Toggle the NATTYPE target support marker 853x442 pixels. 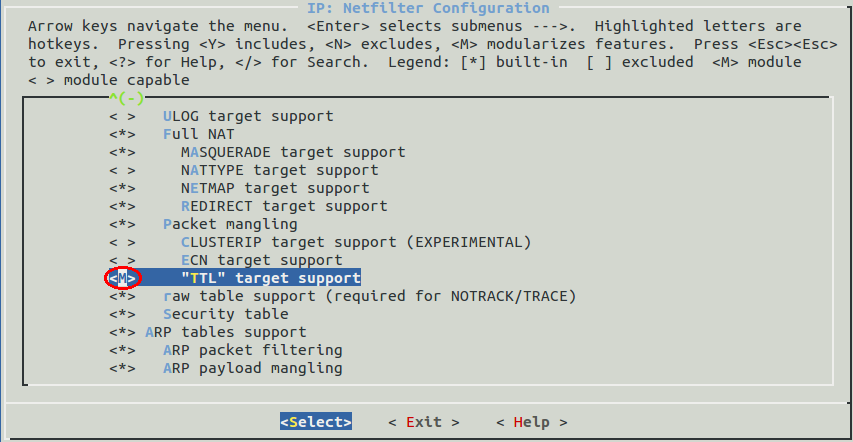click(x=122, y=170)
